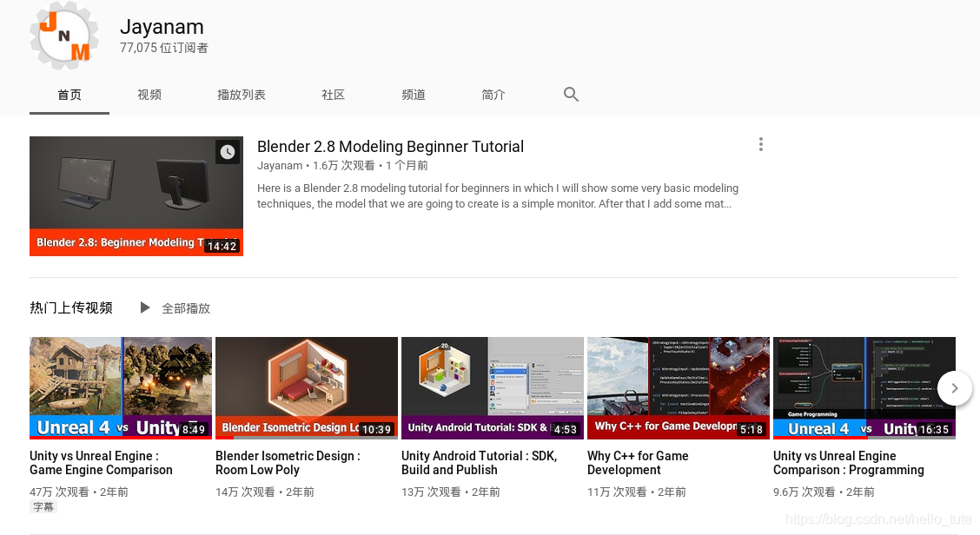Click Jayanam author name under featured video
Screen dimensions: 980x535
pos(280,166)
